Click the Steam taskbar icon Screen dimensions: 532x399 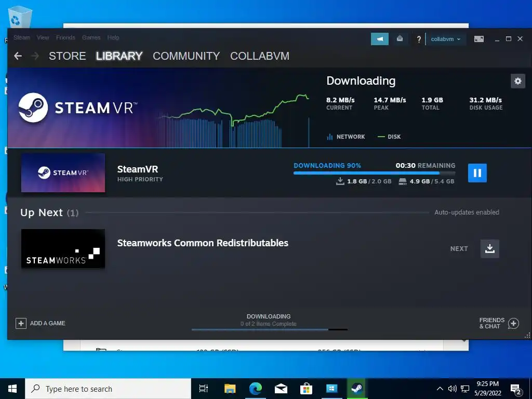pos(356,389)
